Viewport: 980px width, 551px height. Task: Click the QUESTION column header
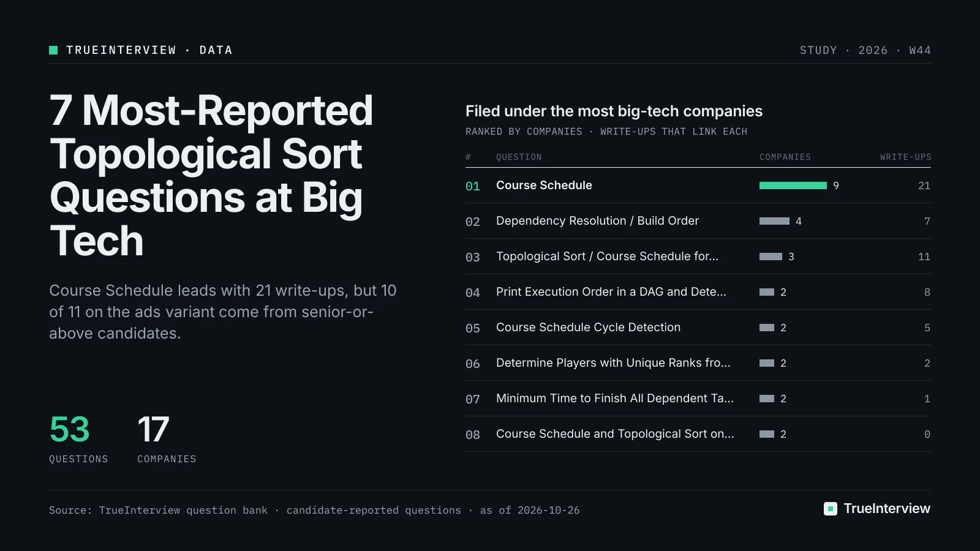pyautogui.click(x=519, y=157)
